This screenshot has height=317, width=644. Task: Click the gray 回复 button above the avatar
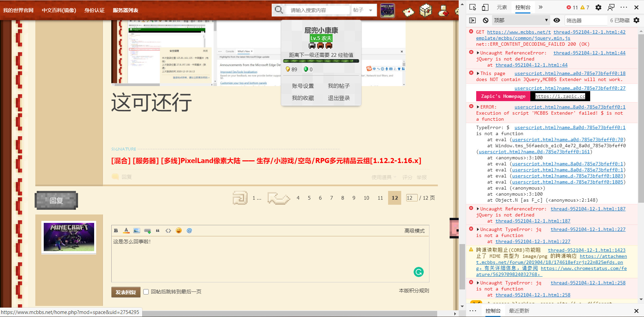click(56, 200)
